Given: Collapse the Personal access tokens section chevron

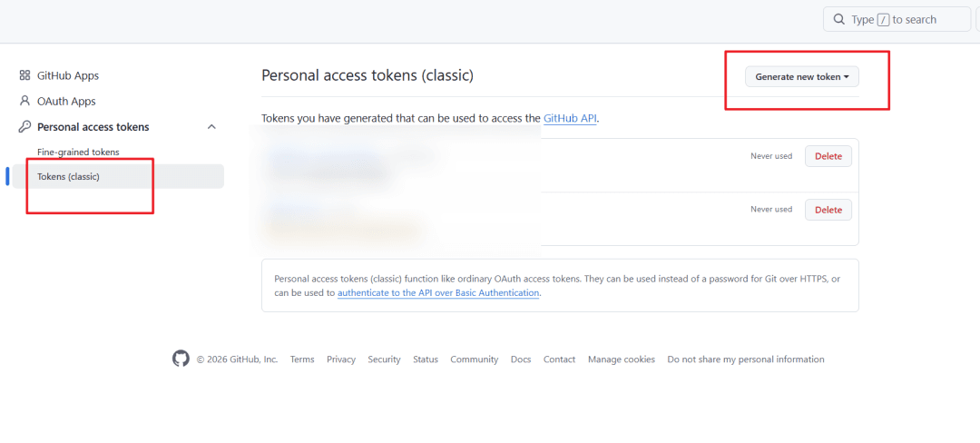Looking at the screenshot, I should [211, 127].
